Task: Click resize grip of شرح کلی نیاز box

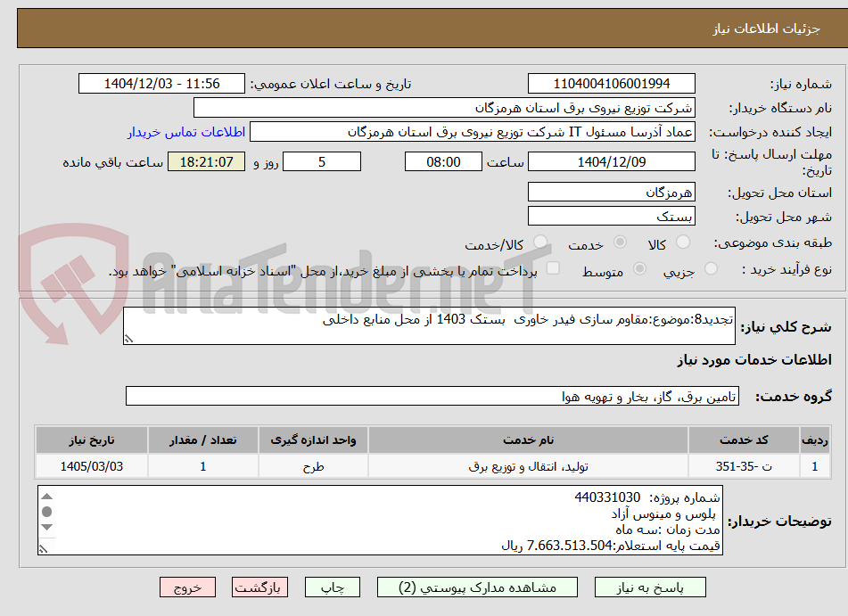Action: (x=128, y=339)
